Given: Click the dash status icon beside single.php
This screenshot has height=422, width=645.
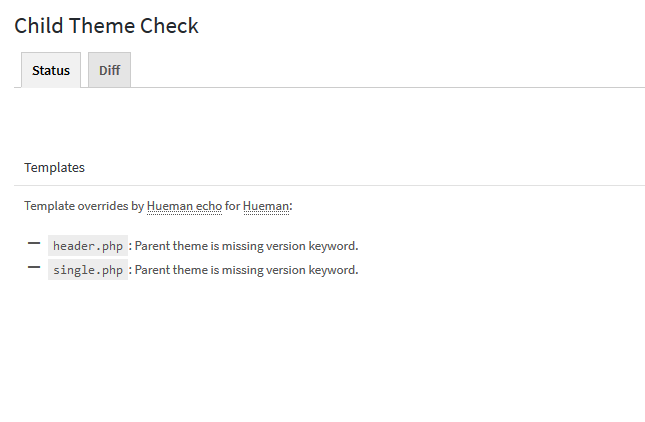Looking at the screenshot, I should pyautogui.click(x=34, y=267).
